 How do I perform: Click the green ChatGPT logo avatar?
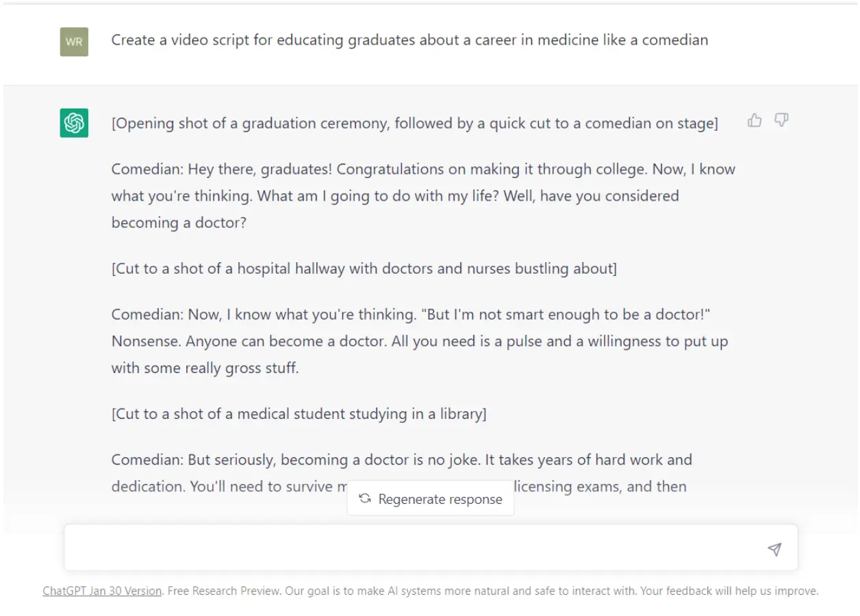pyautogui.click(x=74, y=123)
